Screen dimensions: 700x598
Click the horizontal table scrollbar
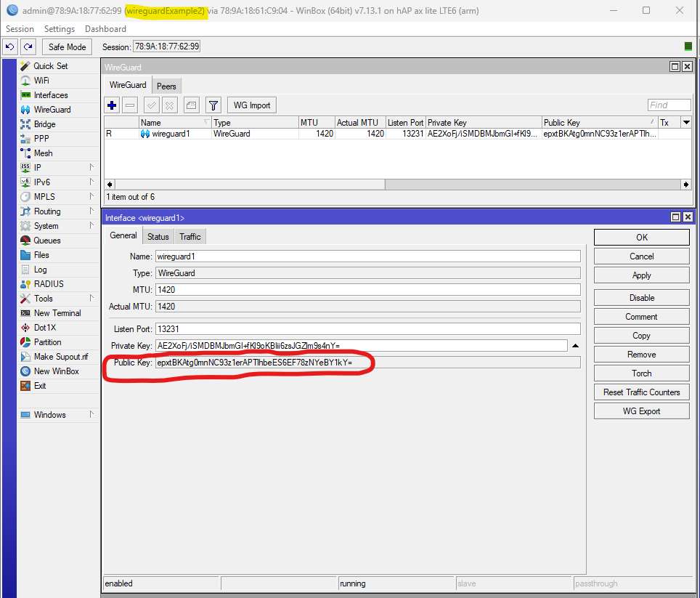point(397,185)
